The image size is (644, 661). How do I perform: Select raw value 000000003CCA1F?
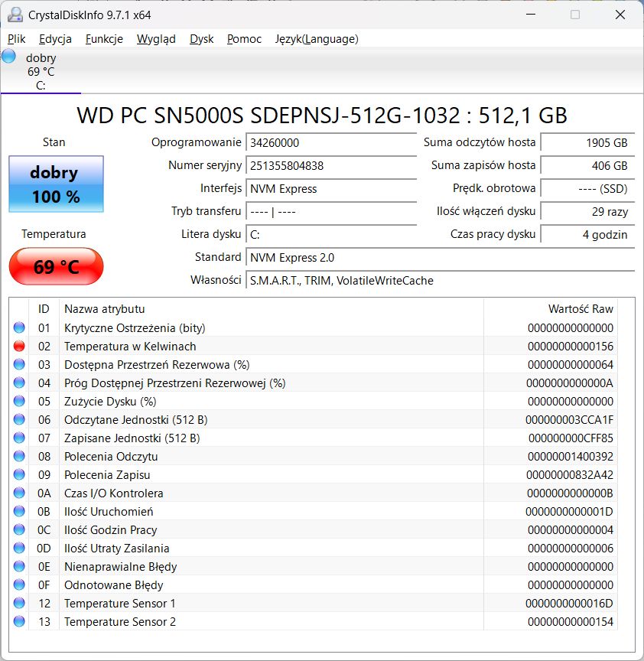point(569,420)
